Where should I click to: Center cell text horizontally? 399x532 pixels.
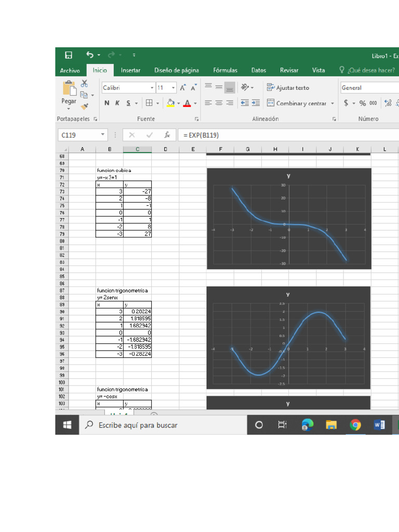pos(219,103)
